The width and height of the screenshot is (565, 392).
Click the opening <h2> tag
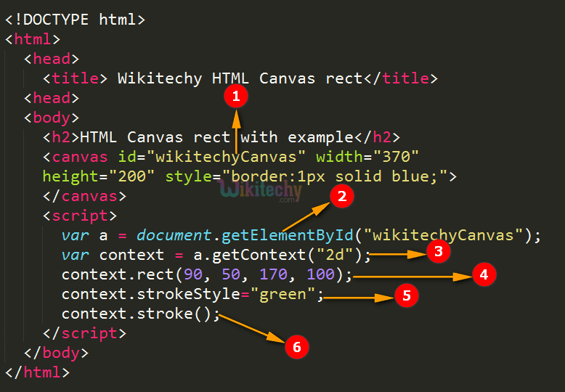point(61,137)
